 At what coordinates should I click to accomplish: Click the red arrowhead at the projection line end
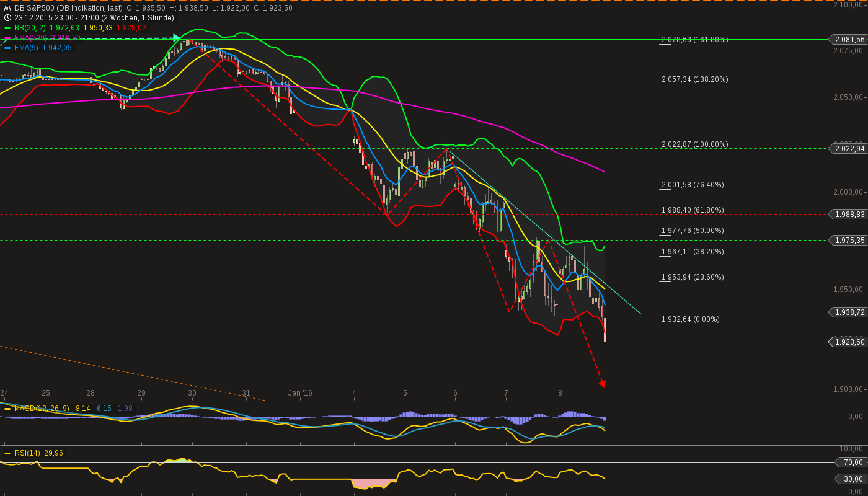[x=602, y=384]
